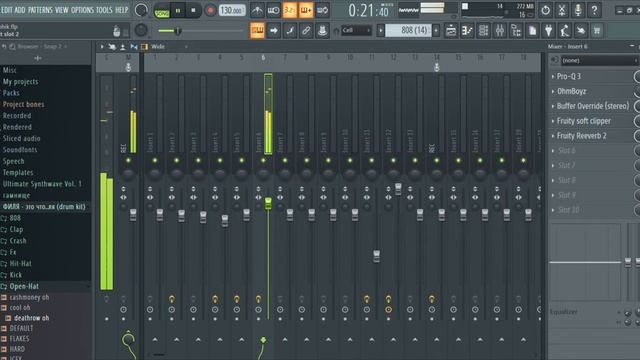640x360 pixels.
Task: Click the plus button beside pattern 808 (14)
Action: 436,30
